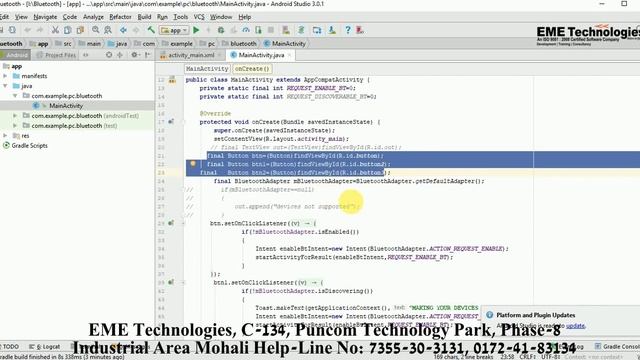The height and width of the screenshot is (360, 640).
Task: Click the Forward navigation arrow
Action: pyautogui.click(x=136, y=30)
